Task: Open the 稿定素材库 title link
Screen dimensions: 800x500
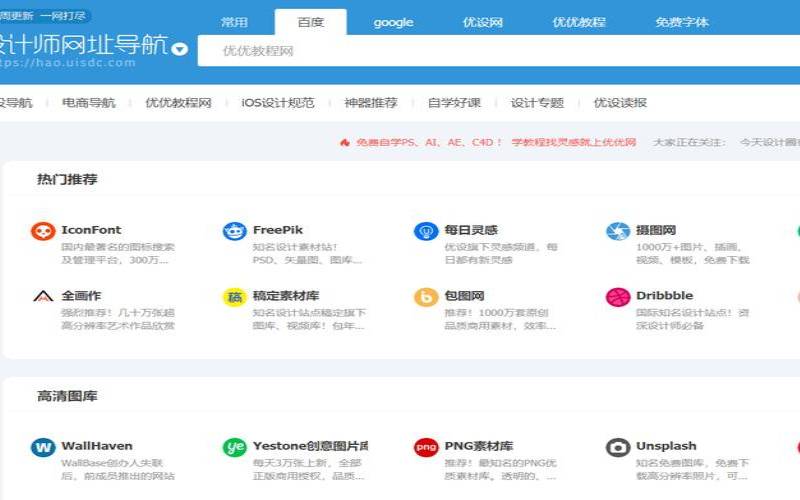Action: click(x=286, y=295)
